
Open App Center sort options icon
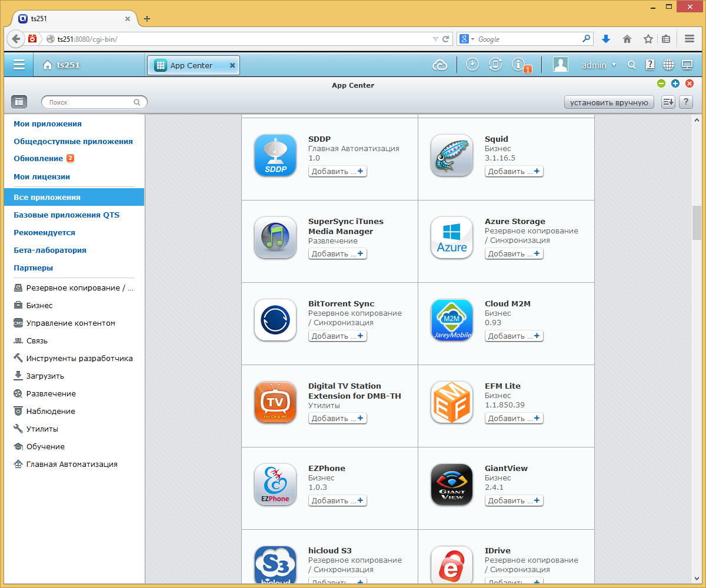[668, 102]
